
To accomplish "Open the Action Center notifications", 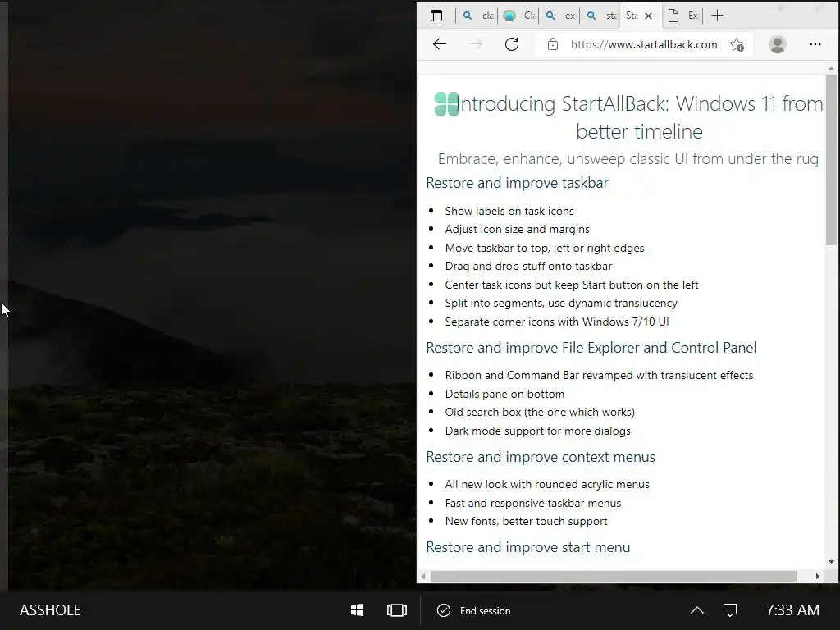I will (729, 610).
